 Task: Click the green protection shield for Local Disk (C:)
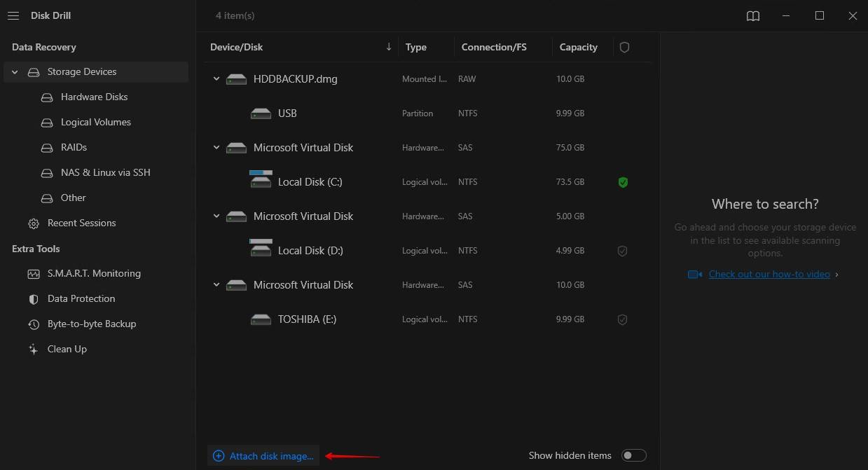tap(623, 182)
